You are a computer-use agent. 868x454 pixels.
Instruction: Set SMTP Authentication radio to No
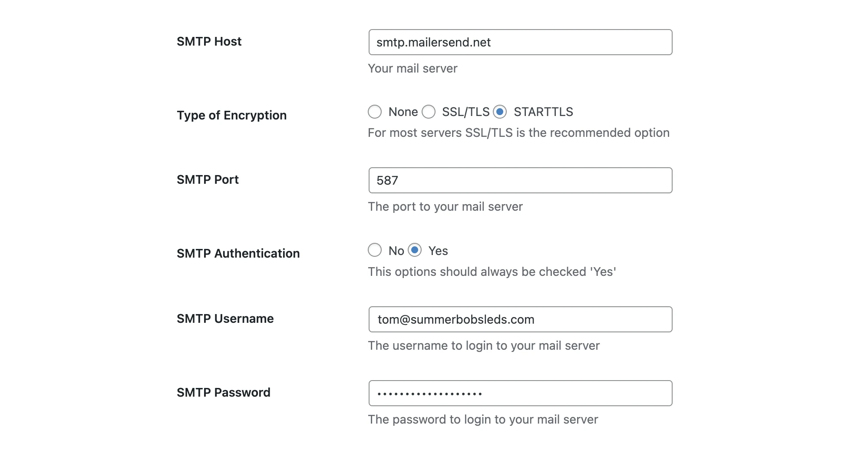(375, 250)
